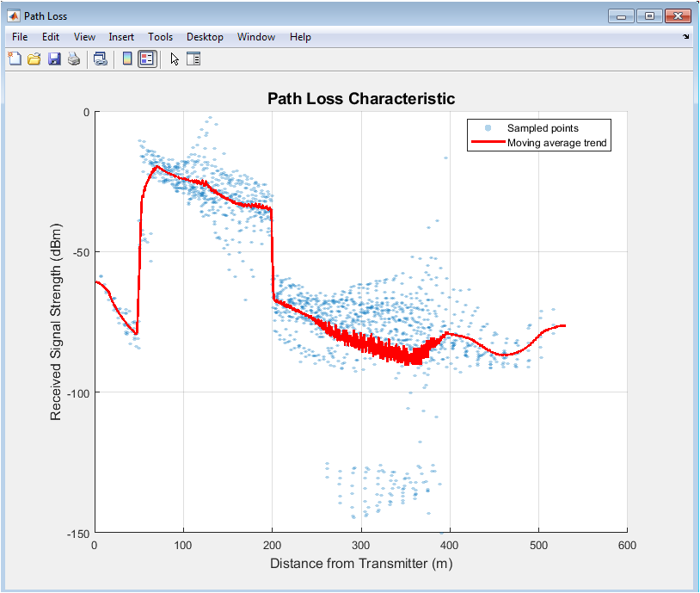Click the MATLAB icon in the title bar
Image resolution: width=700 pixels, height=593 pixels.
coord(15,16)
